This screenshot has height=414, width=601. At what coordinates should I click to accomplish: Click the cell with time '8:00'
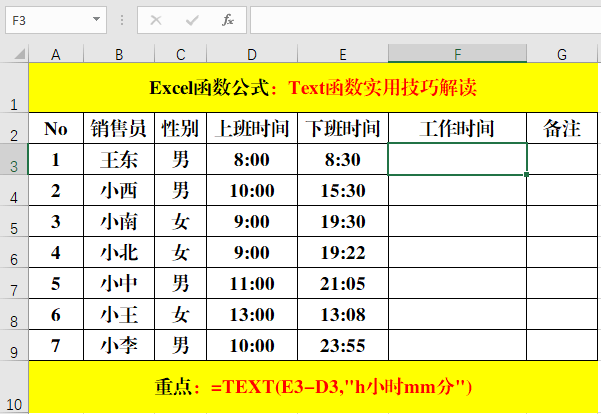coord(252,159)
